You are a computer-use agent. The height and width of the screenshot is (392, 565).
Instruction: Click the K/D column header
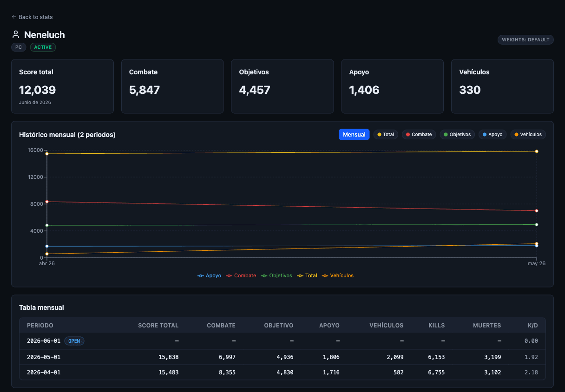tap(533, 326)
